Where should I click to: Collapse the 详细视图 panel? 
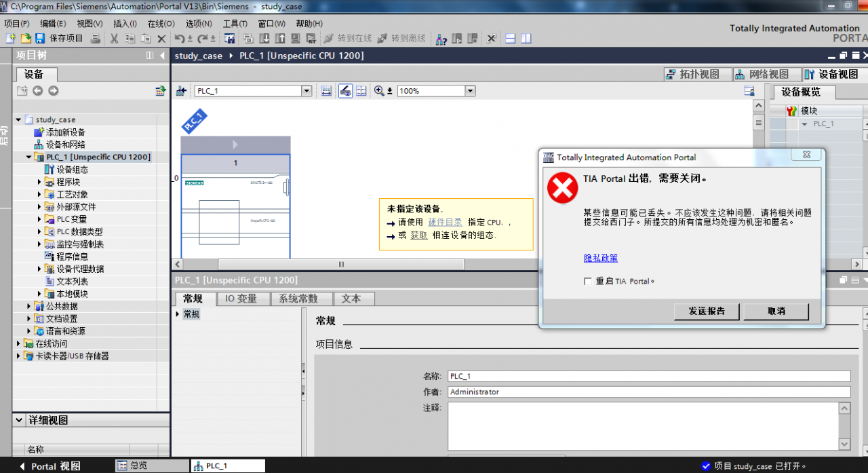tap(19, 421)
